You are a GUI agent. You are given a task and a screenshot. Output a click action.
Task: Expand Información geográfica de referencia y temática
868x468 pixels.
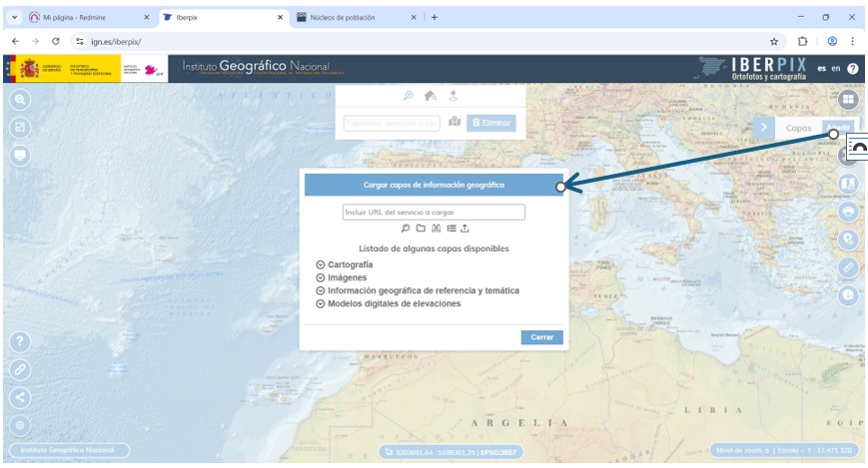point(320,290)
